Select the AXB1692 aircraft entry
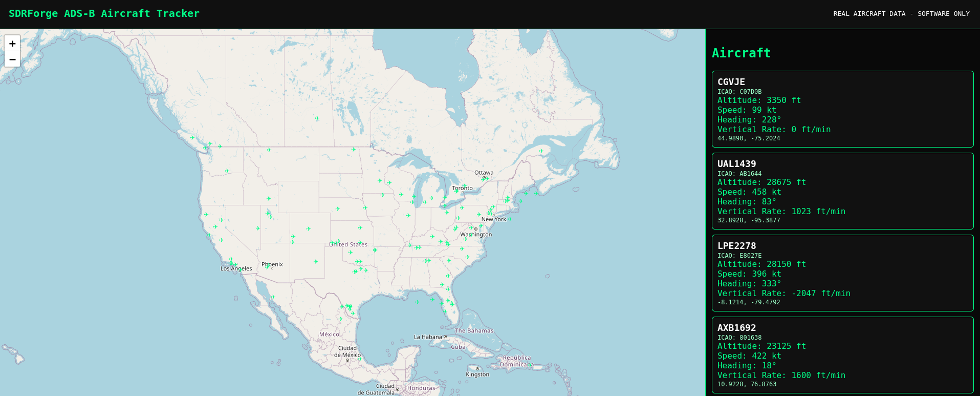Viewport: 980px width, 396px height. tap(842, 355)
